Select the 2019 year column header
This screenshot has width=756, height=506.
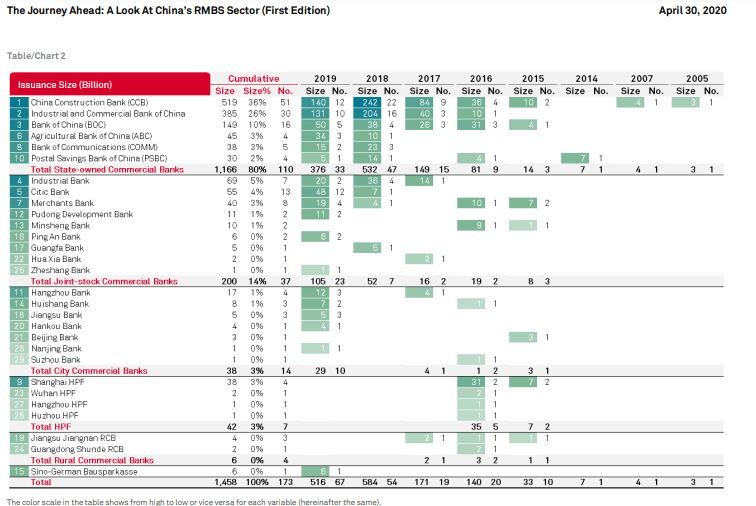pos(325,78)
